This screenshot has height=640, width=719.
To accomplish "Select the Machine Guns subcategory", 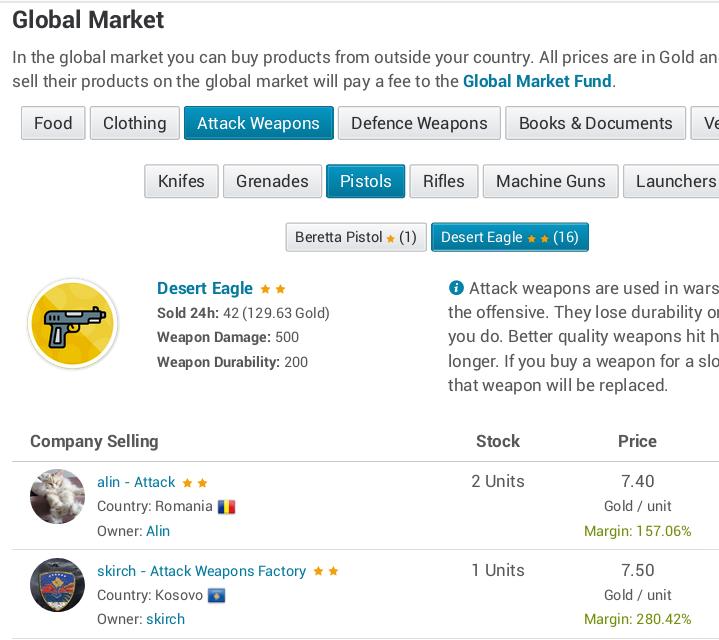I will pyautogui.click(x=551, y=181).
